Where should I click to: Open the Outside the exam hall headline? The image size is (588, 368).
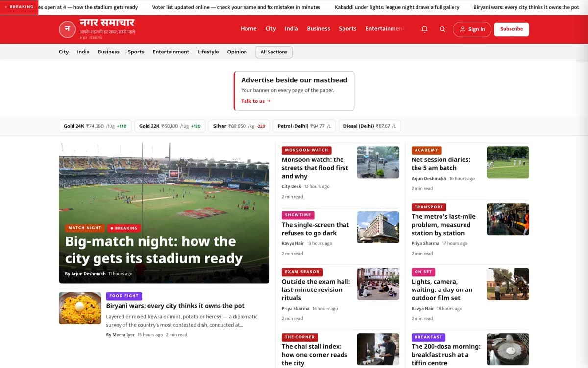(x=316, y=289)
